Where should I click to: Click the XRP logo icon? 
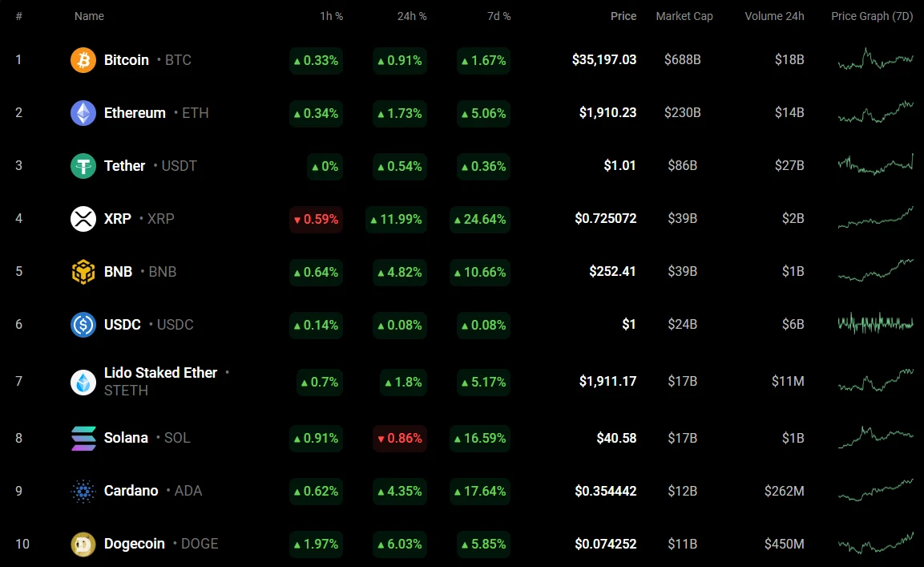(x=83, y=219)
